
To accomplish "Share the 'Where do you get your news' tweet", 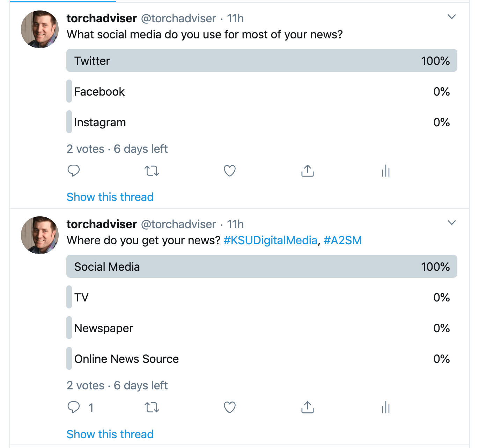I will click(308, 407).
